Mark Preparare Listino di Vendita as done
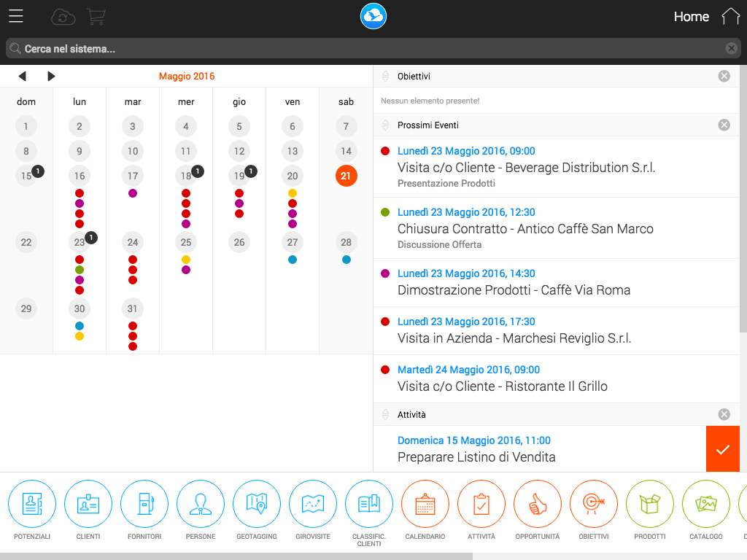The height and width of the screenshot is (560, 747). tap(723, 449)
